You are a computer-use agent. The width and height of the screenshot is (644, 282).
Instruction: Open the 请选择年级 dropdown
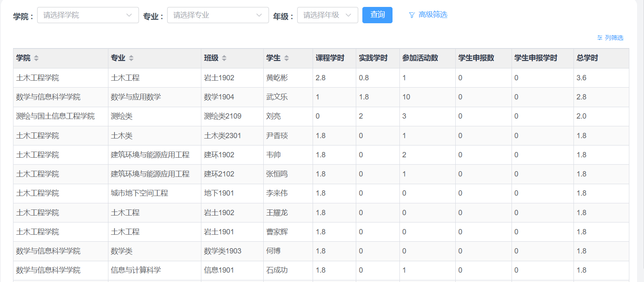[328, 15]
